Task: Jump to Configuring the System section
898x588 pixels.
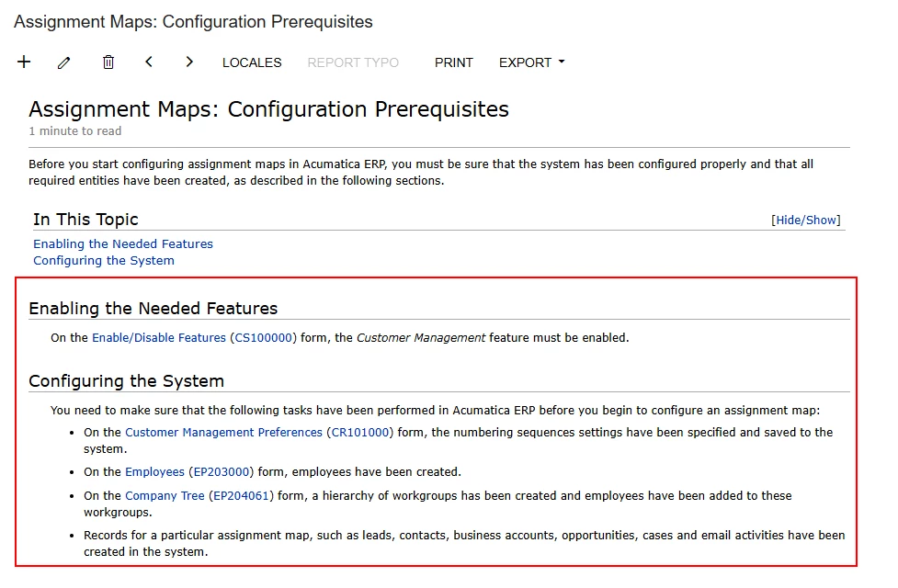Action: (x=104, y=261)
